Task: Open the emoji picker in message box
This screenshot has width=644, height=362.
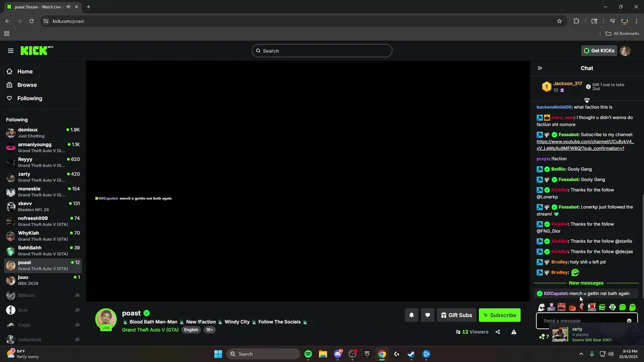Action: [x=629, y=321]
